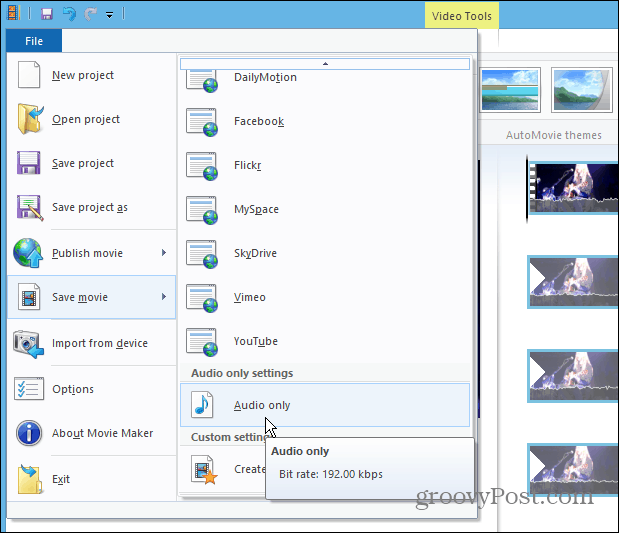Click the About Movie Maker info icon
Image resolution: width=619 pixels, height=533 pixels.
[29, 433]
